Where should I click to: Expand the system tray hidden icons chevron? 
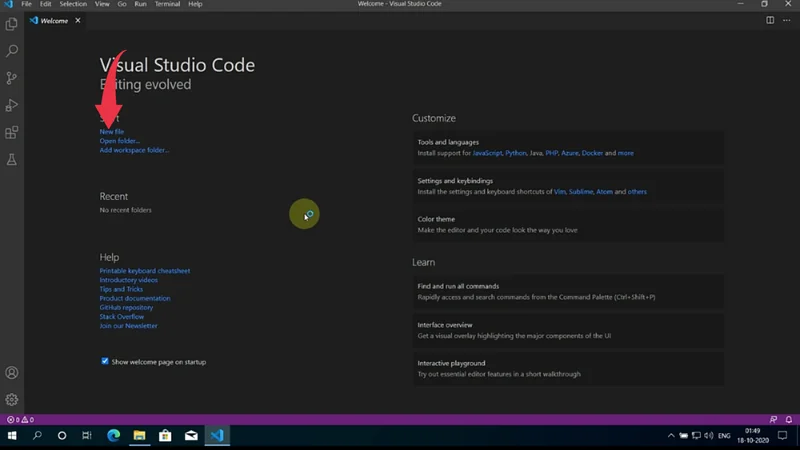(x=671, y=436)
